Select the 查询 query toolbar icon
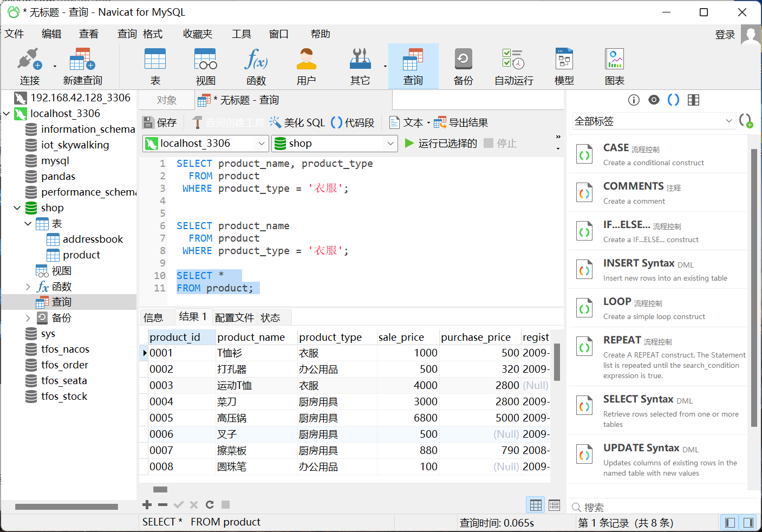The image size is (762, 532). [413, 66]
